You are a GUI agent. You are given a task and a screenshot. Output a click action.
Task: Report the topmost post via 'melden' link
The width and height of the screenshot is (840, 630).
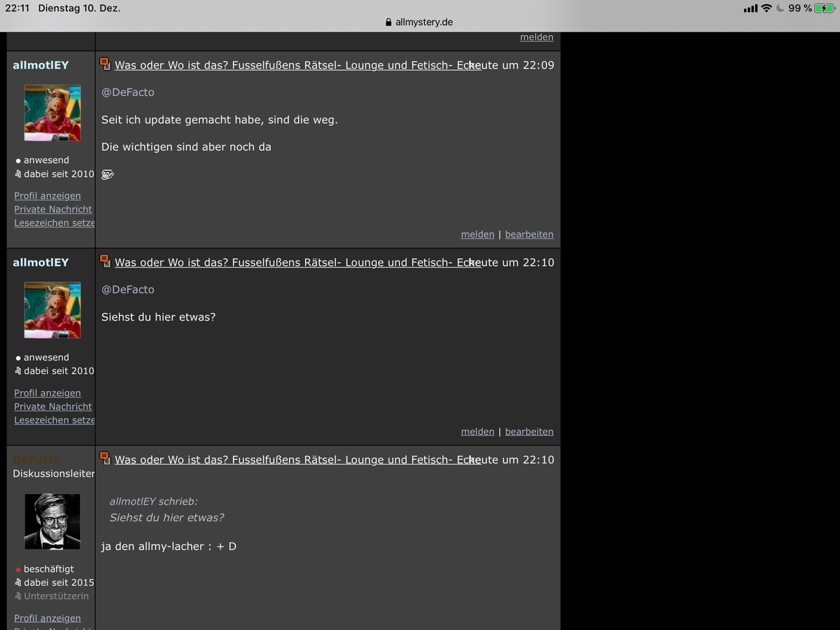(536, 37)
